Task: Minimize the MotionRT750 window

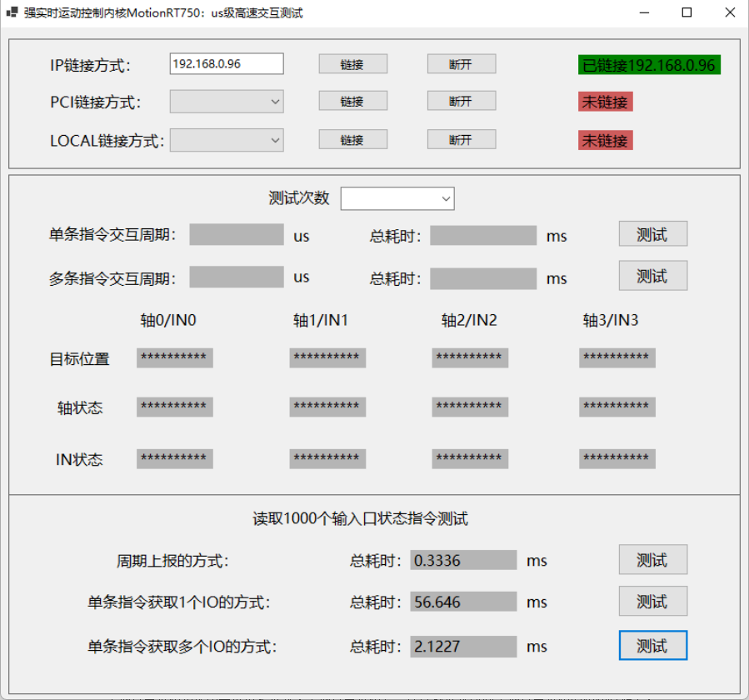Action: [x=644, y=12]
